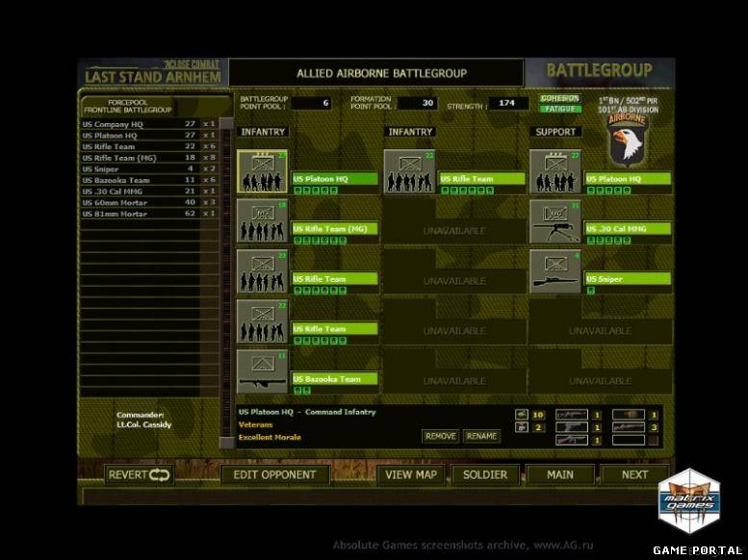Click the US Rifle Team (MG) name bar

335,229
